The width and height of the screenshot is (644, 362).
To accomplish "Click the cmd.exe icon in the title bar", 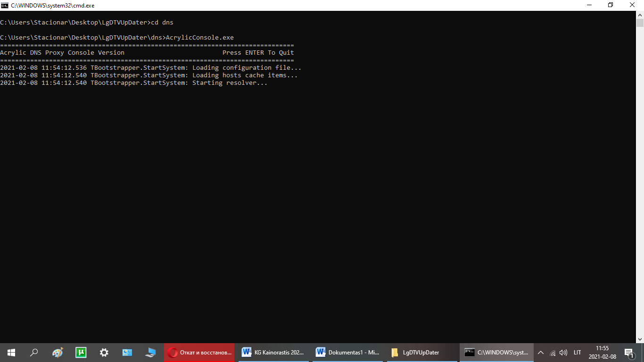I will pos(5,5).
